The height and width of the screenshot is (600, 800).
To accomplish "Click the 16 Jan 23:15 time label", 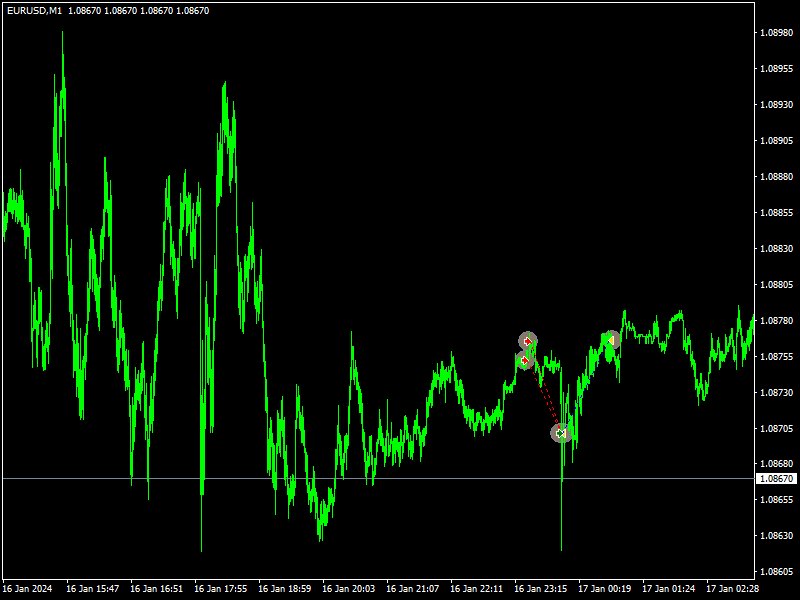I will coord(540,589).
